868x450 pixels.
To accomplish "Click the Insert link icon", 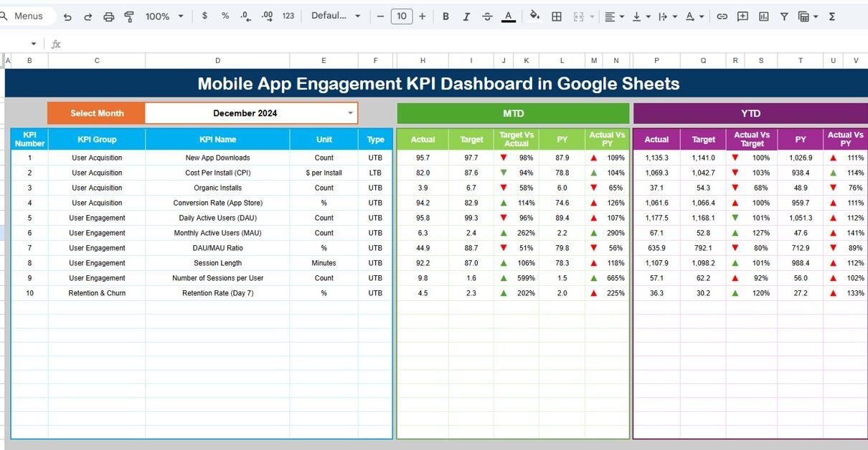I will click(x=722, y=16).
